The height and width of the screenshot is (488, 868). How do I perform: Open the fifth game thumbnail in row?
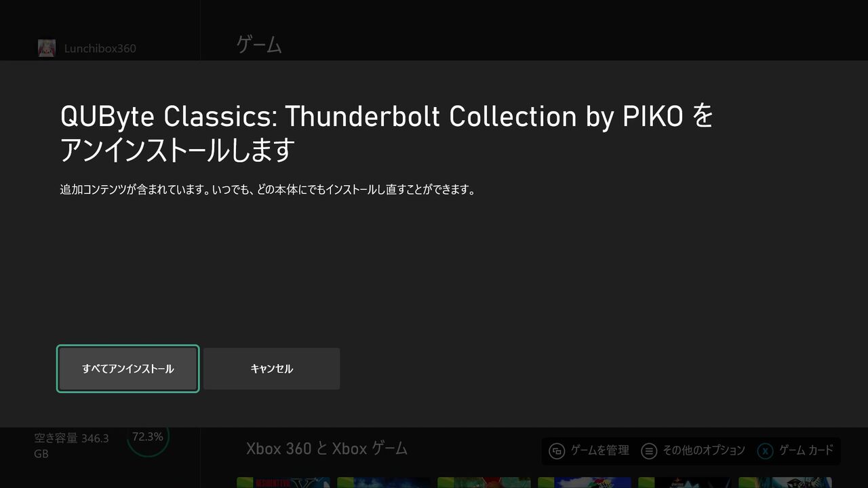pos(685,483)
